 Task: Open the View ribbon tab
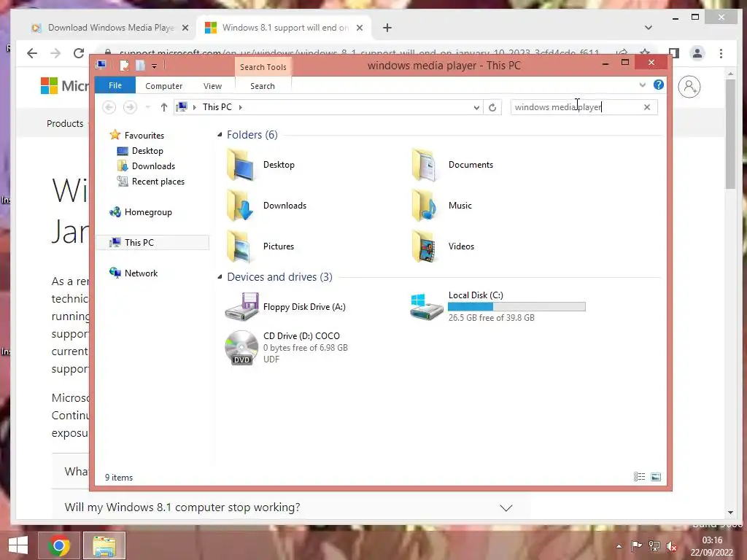[212, 86]
